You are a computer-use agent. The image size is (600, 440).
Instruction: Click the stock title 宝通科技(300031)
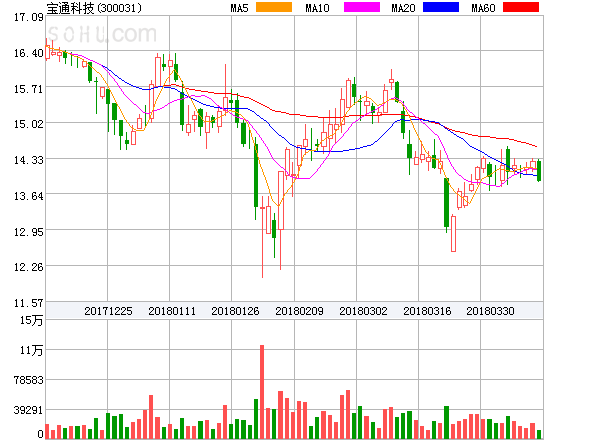coord(94,8)
